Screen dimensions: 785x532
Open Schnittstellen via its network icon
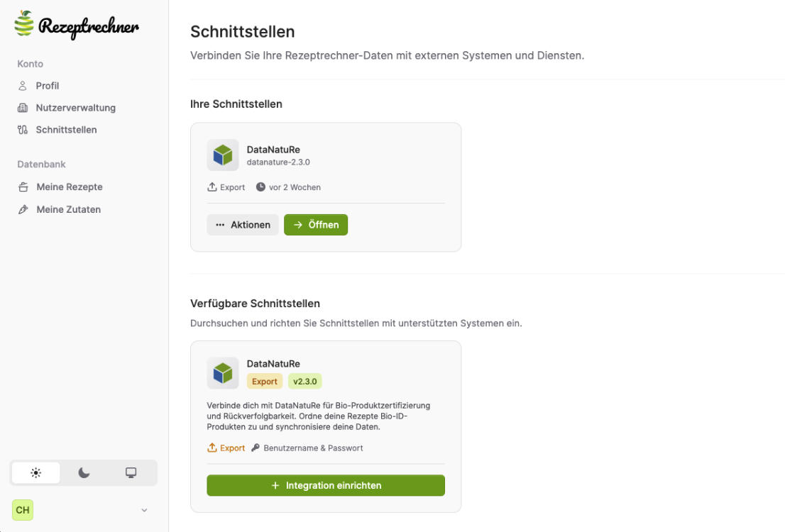pyautogui.click(x=23, y=129)
